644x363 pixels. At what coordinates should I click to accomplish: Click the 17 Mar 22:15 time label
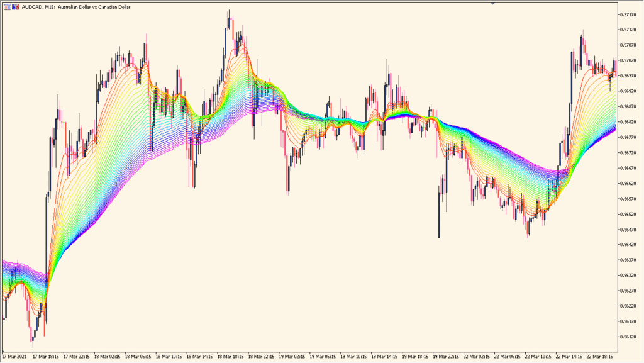click(76, 357)
